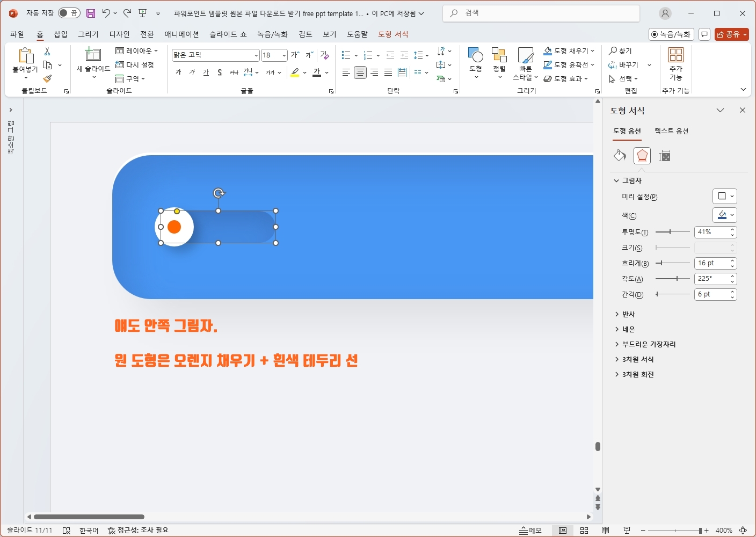This screenshot has width=756, height=537.
Task: Fit slide to current window icon
Action: [x=744, y=531]
